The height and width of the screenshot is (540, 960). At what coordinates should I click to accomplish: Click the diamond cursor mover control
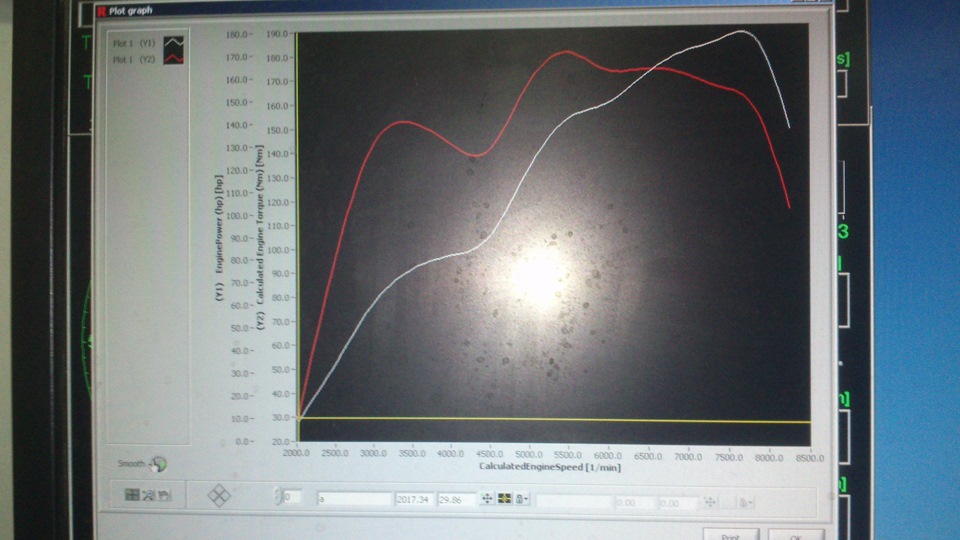(219, 495)
